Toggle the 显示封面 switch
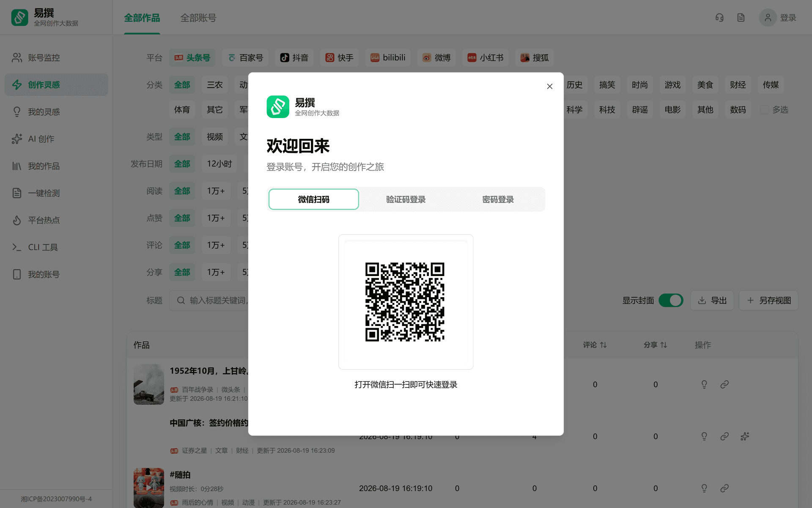 pos(671,301)
